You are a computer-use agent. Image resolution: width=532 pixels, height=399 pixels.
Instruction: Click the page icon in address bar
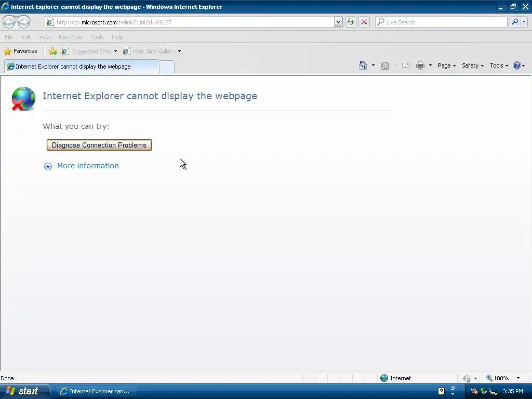coord(50,22)
